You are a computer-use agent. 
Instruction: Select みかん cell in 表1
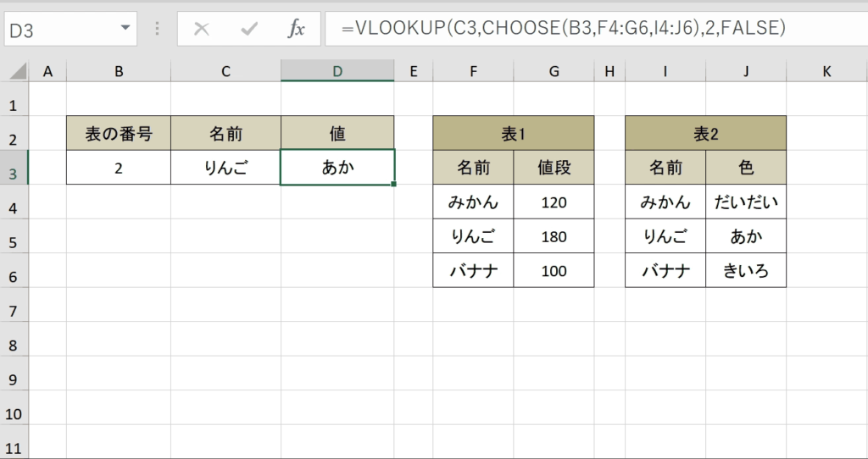(473, 202)
